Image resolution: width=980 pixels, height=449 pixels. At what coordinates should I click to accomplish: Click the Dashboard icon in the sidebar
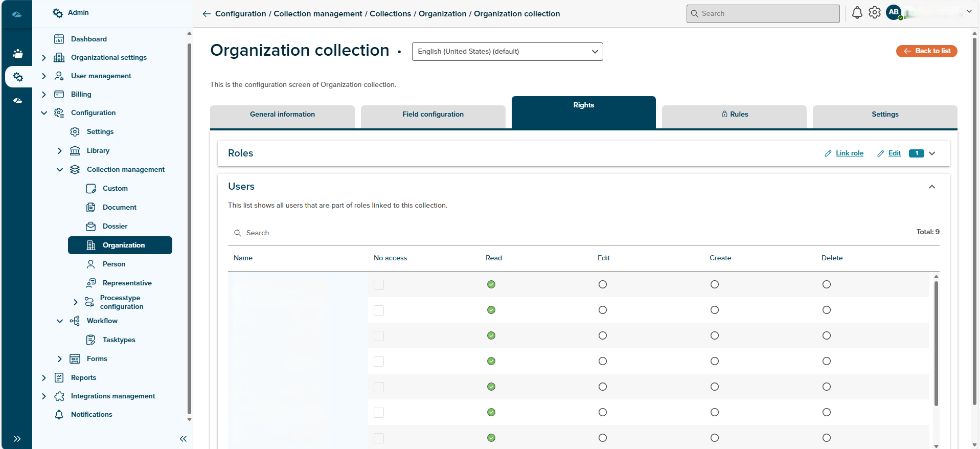pos(59,39)
